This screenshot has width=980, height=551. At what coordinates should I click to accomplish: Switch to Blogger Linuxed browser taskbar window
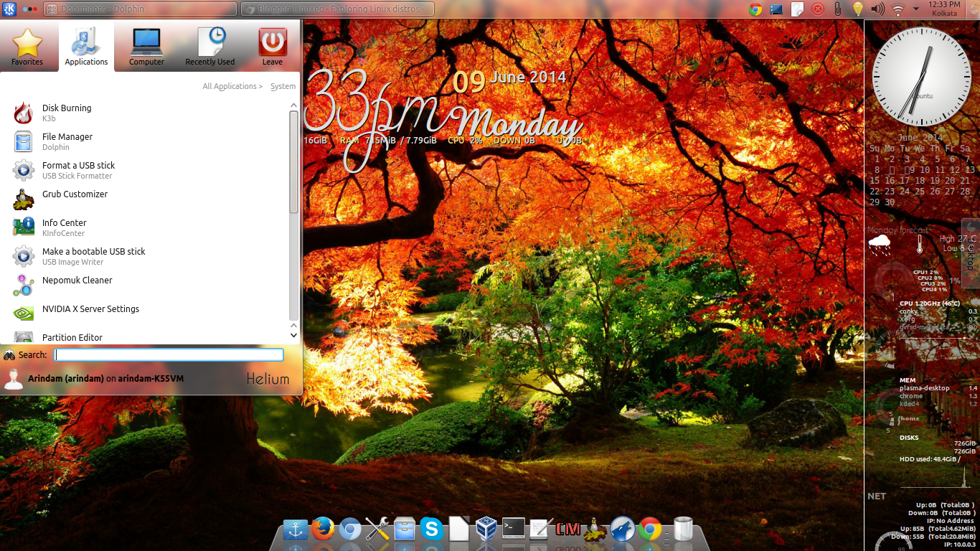click(338, 9)
